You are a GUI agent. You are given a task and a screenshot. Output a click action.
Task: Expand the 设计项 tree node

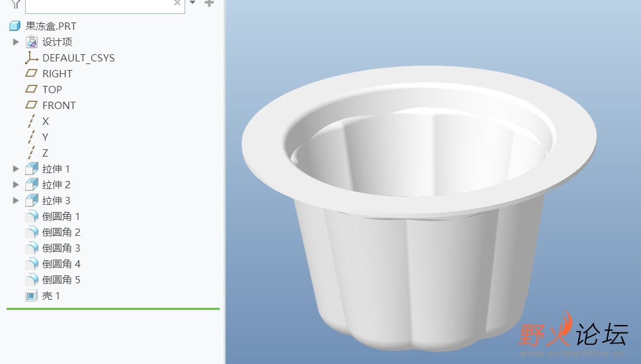[x=15, y=42]
